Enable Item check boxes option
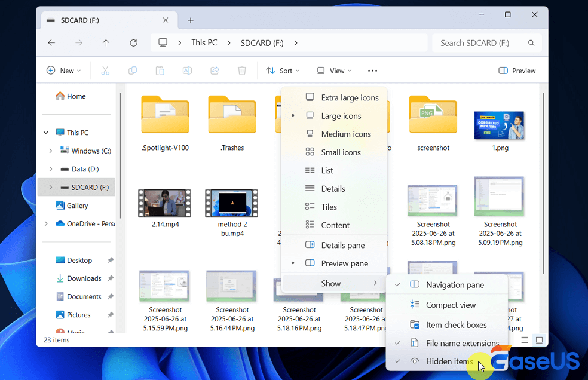 pyautogui.click(x=456, y=325)
